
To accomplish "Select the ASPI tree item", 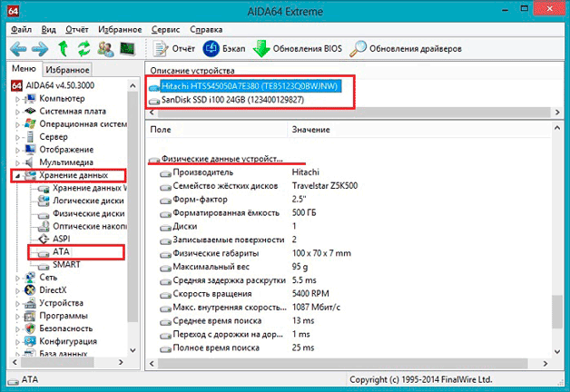I will (x=62, y=239).
